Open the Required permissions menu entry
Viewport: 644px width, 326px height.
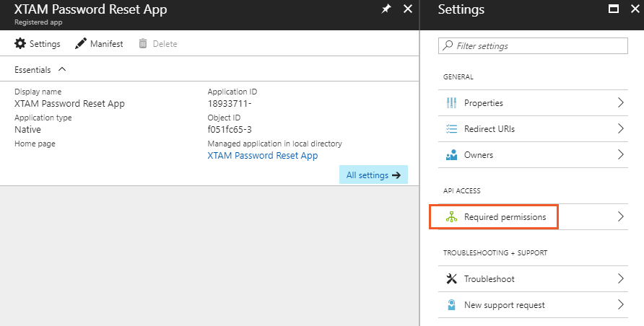505,217
